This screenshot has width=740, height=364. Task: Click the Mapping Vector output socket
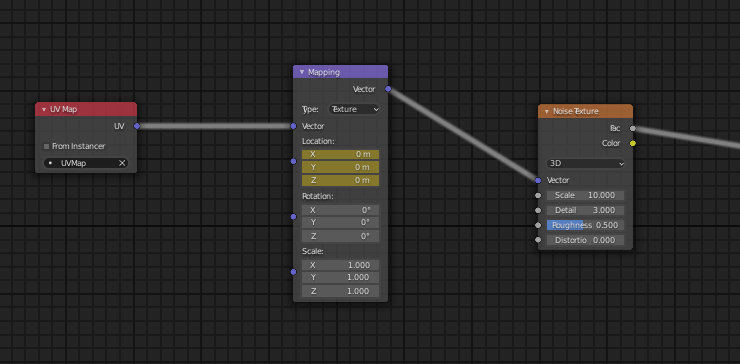388,89
